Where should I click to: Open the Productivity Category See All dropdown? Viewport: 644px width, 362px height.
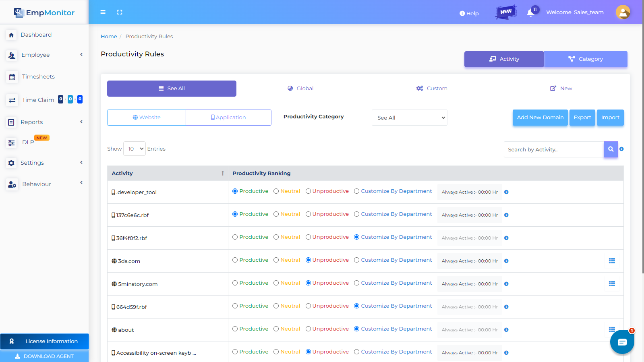tap(409, 118)
